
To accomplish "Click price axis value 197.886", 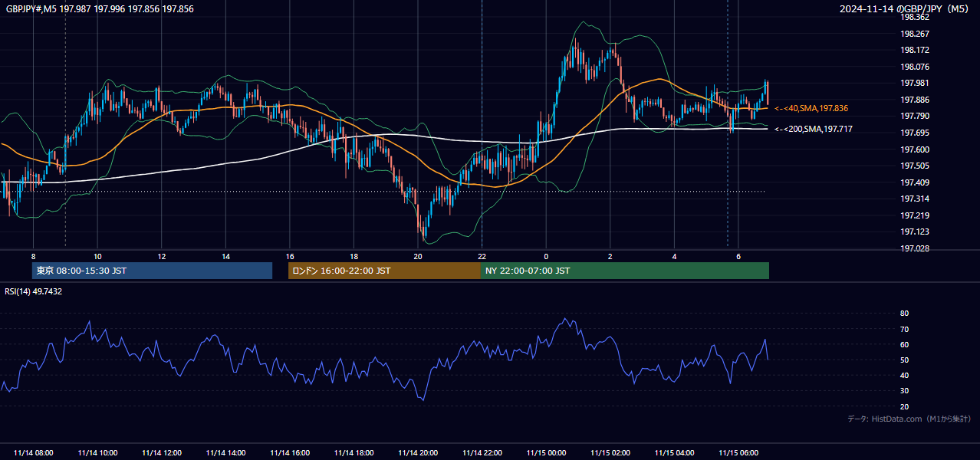I will pyautogui.click(x=914, y=100).
